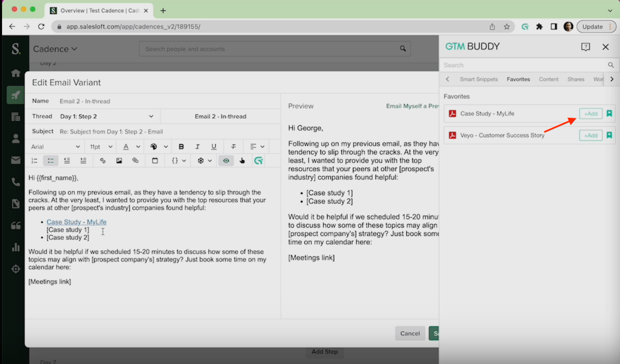Insert a numbered list
Viewport: 620px width, 364px height.
point(35,161)
